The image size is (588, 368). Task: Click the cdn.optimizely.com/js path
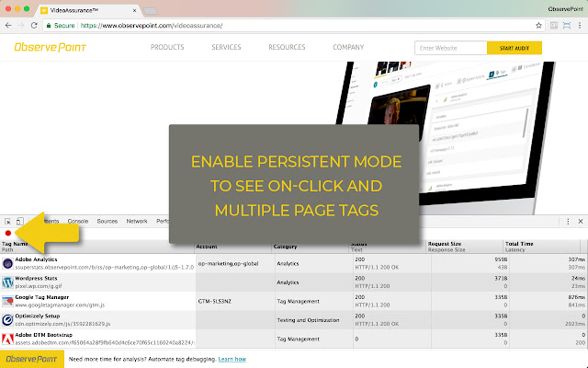coord(62,324)
